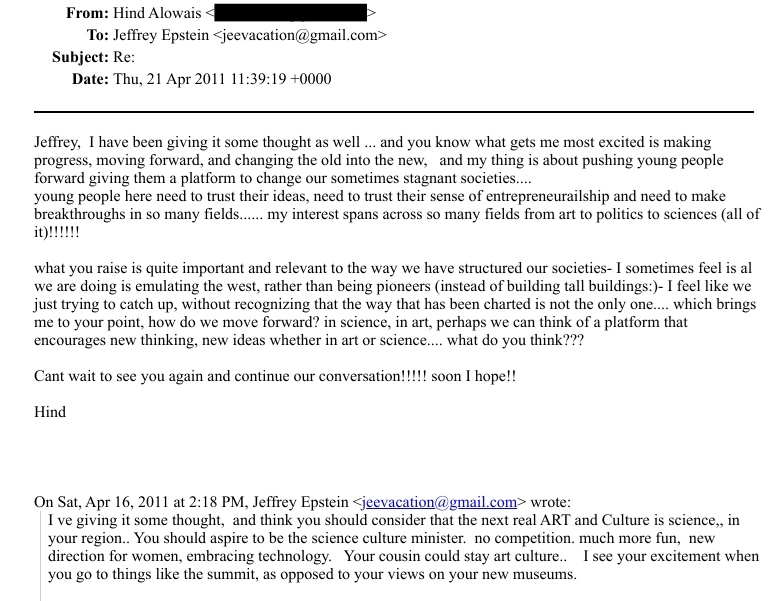This screenshot has width=780, height=601.
Task: Open the blue jeevacation@gmail.com link
Action: (439, 502)
